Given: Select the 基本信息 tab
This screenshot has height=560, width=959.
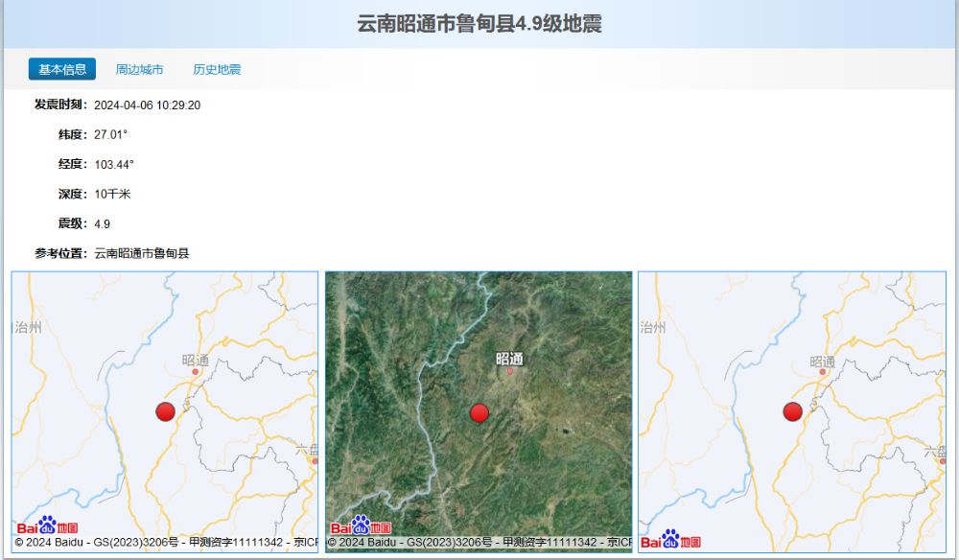Looking at the screenshot, I should click(x=62, y=69).
